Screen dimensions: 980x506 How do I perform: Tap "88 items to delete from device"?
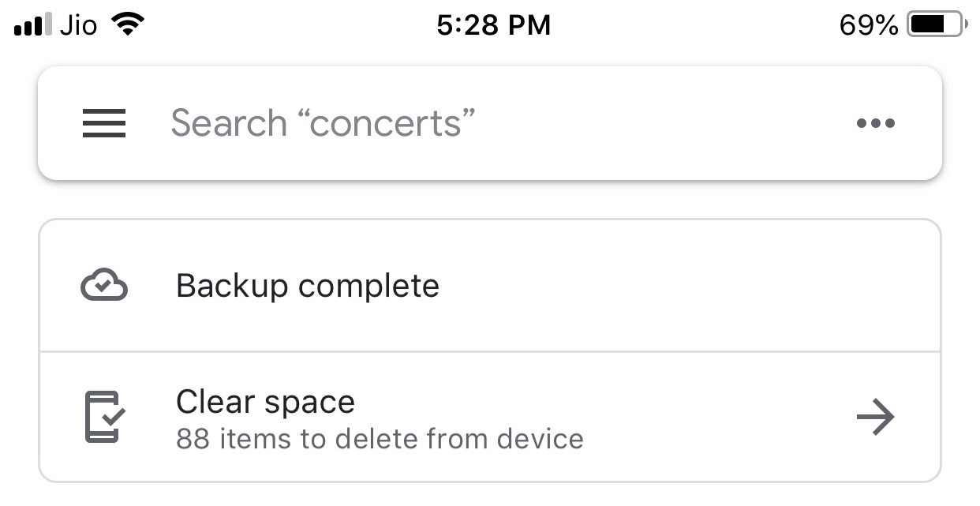380,439
